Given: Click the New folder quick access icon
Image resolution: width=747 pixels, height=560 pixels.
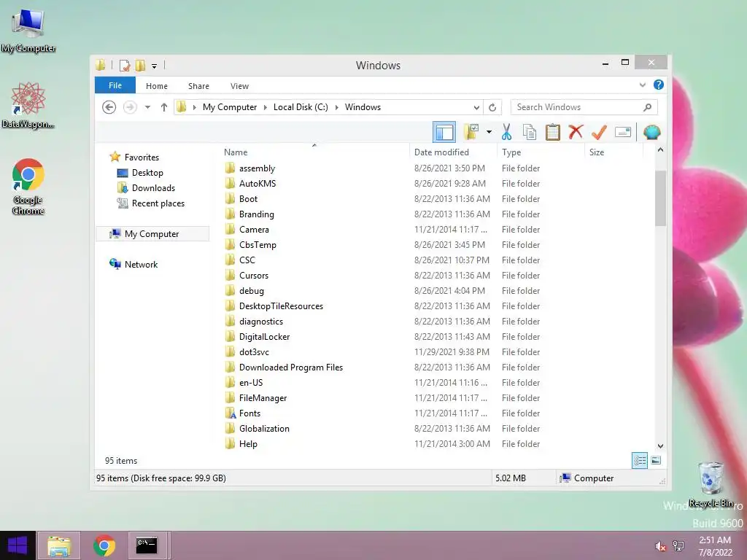Looking at the screenshot, I should (x=140, y=65).
